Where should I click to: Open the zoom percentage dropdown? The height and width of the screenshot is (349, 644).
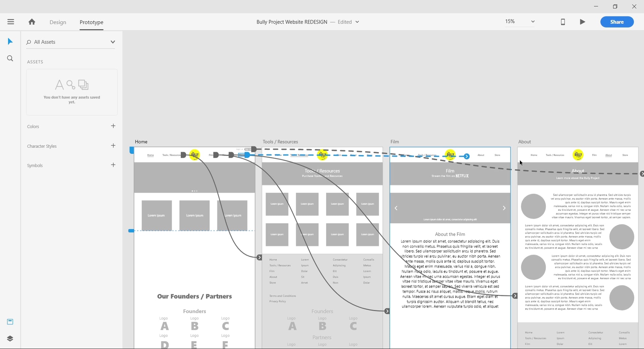tap(533, 21)
